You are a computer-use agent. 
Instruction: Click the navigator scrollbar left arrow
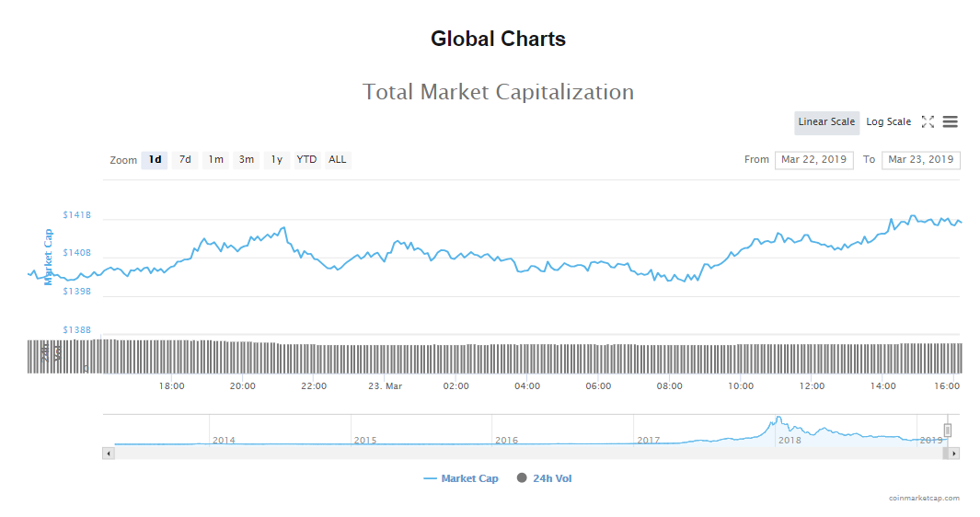point(109,454)
